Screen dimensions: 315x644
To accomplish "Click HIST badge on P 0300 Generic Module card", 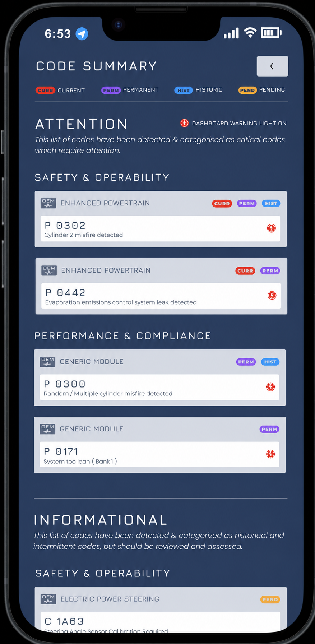I will click(270, 362).
